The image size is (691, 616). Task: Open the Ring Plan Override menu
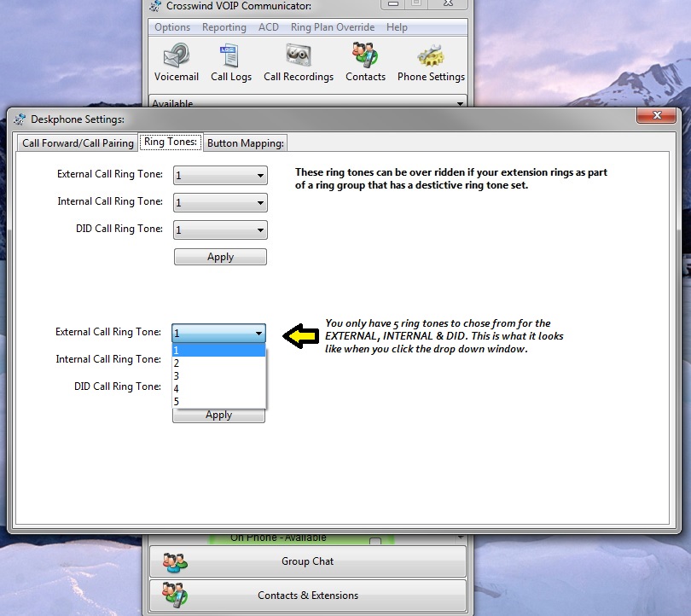332,27
